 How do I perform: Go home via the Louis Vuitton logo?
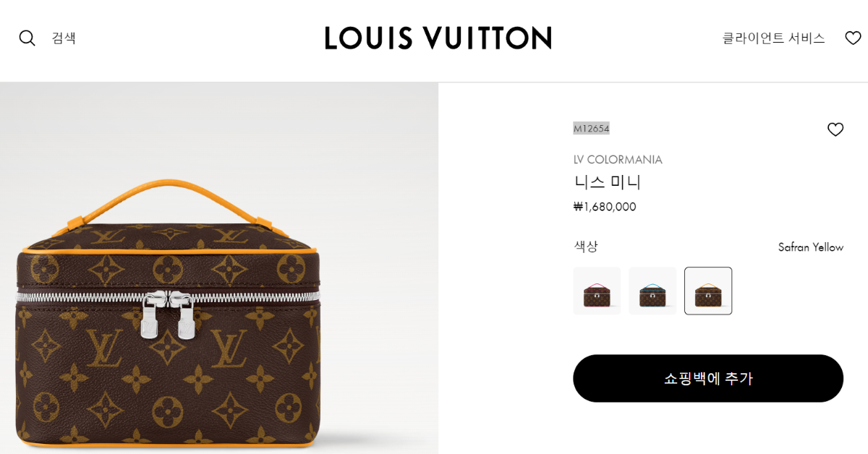pos(438,38)
